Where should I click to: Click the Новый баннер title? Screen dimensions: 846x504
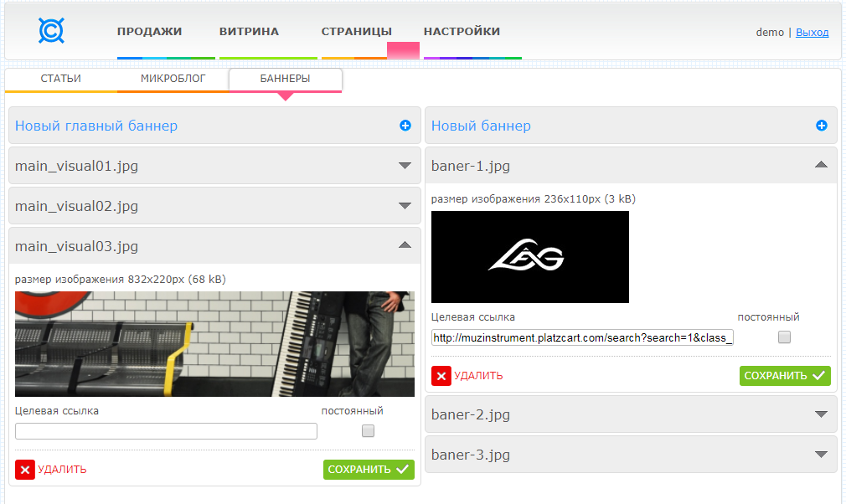pos(481,126)
